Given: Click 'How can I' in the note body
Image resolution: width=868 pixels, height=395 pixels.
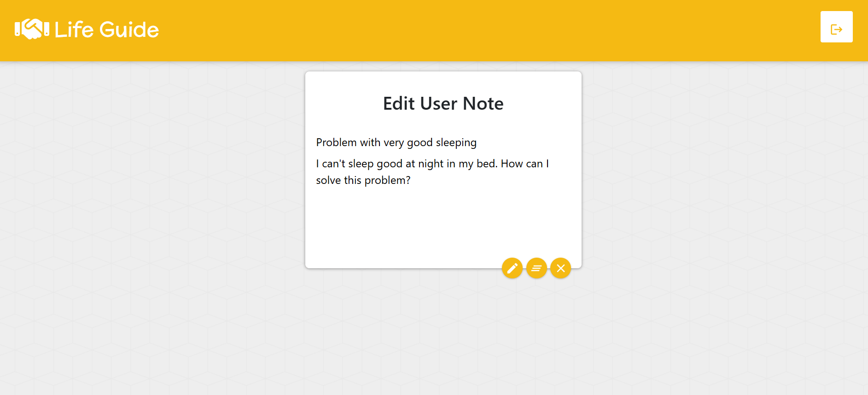Looking at the screenshot, I should coord(524,164).
